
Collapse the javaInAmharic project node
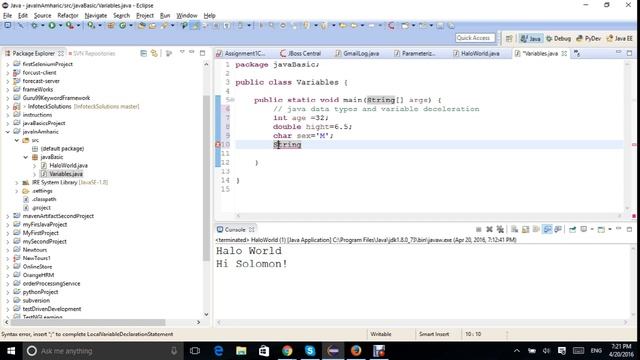click(8, 132)
